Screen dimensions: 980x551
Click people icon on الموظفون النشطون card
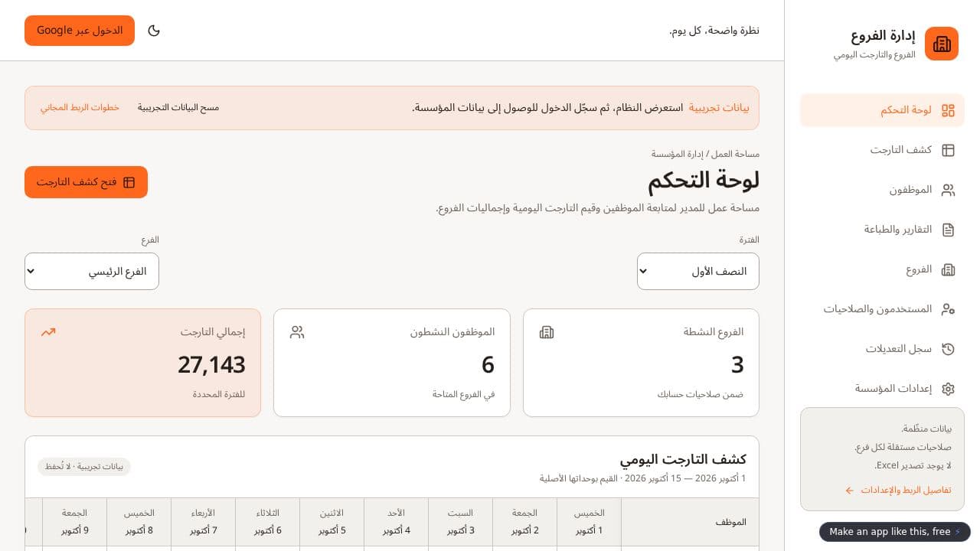[297, 332]
